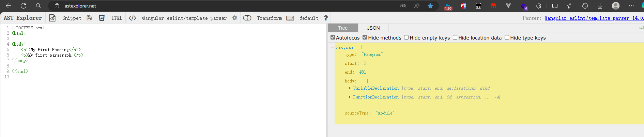The height and width of the screenshot is (137, 644).
Task: Open the default keymap dropdown
Action: (309, 18)
